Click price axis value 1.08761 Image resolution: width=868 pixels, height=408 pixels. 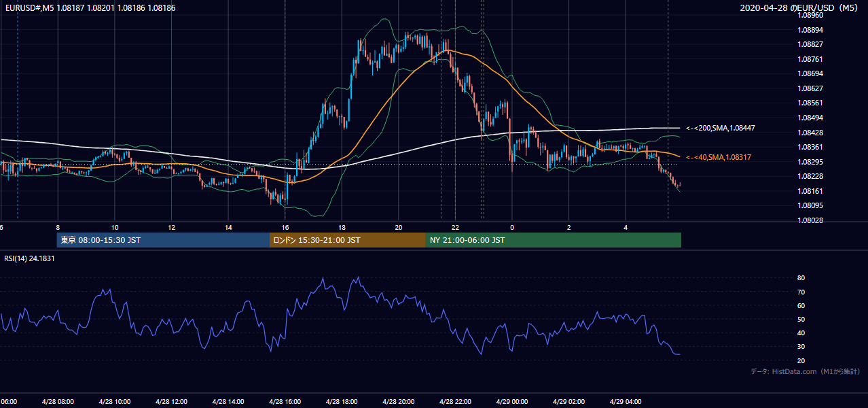(810, 59)
